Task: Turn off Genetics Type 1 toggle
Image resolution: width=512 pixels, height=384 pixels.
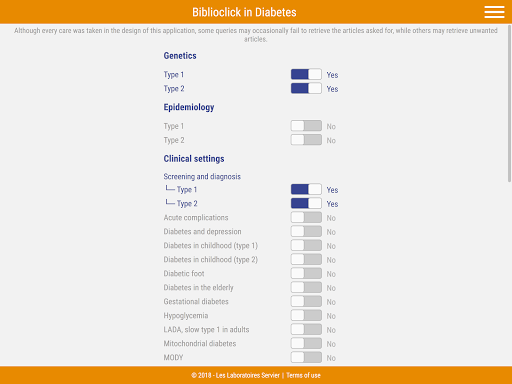Action: pos(306,74)
